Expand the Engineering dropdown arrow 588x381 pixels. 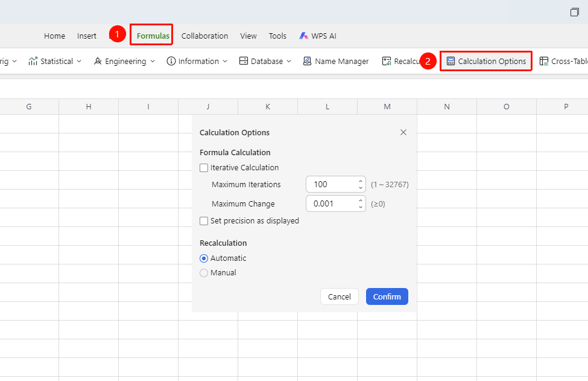tap(153, 61)
